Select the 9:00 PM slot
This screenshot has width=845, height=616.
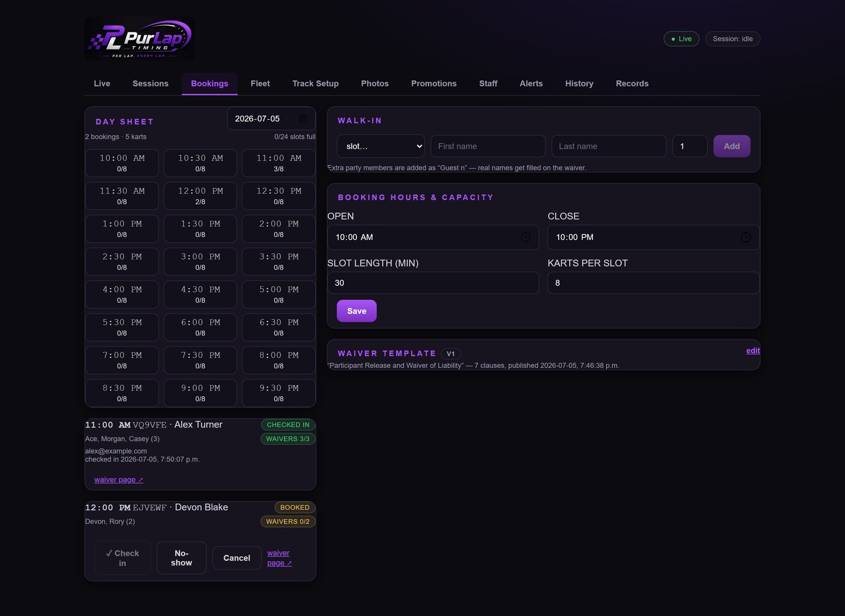[200, 393]
